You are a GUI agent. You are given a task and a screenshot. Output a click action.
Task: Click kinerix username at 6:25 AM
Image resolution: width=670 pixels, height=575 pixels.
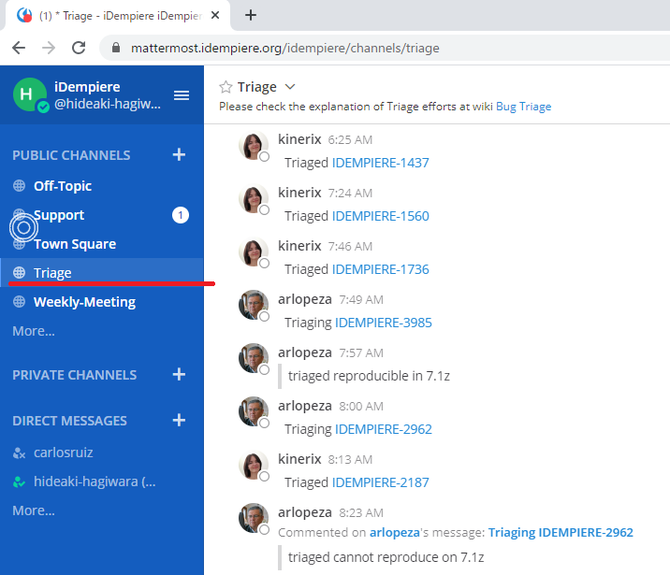point(300,139)
